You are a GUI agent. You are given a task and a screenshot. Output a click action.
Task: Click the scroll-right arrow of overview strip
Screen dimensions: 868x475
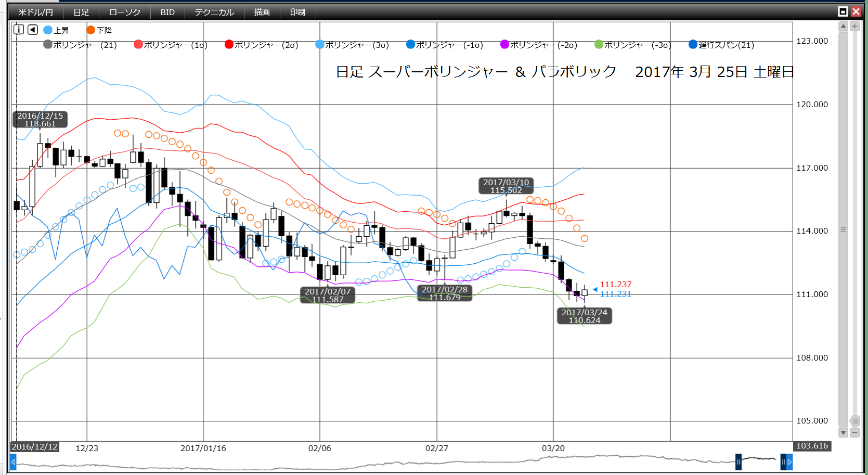click(789, 461)
